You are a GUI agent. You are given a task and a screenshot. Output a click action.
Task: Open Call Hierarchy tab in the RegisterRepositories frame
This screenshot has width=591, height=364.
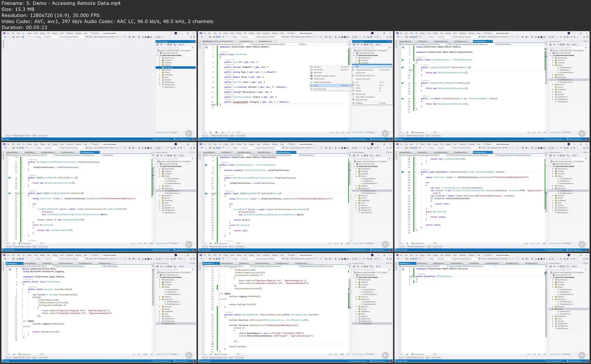tap(240, 357)
